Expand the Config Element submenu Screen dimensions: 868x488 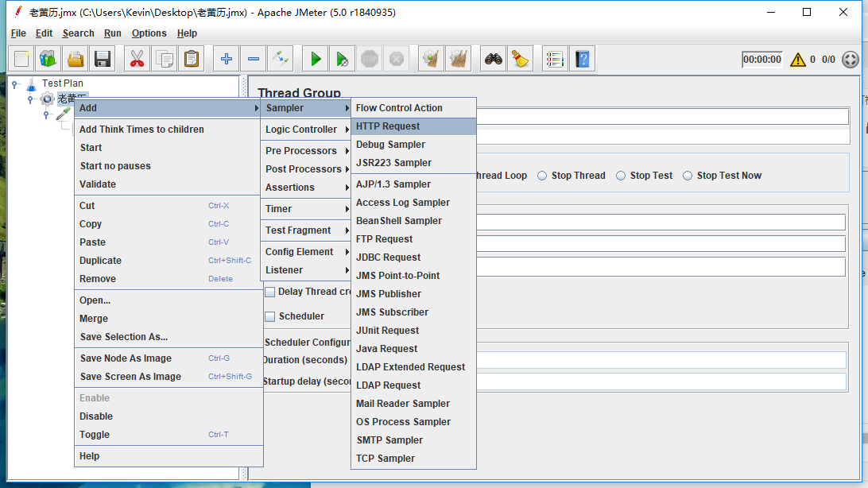[305, 252]
